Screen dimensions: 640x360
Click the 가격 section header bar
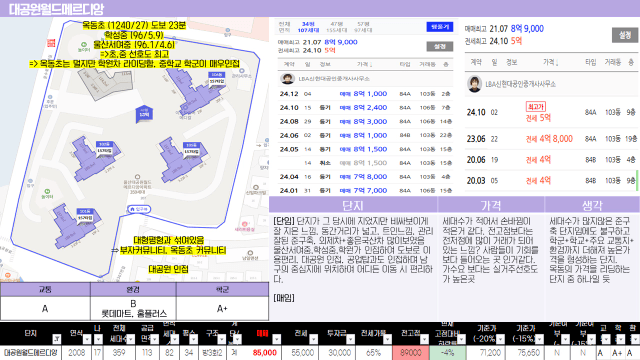[491, 205]
